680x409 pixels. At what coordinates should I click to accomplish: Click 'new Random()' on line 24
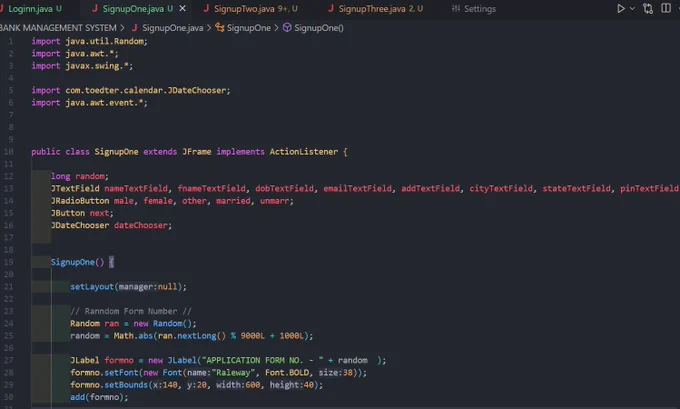pyautogui.click(x=163, y=324)
